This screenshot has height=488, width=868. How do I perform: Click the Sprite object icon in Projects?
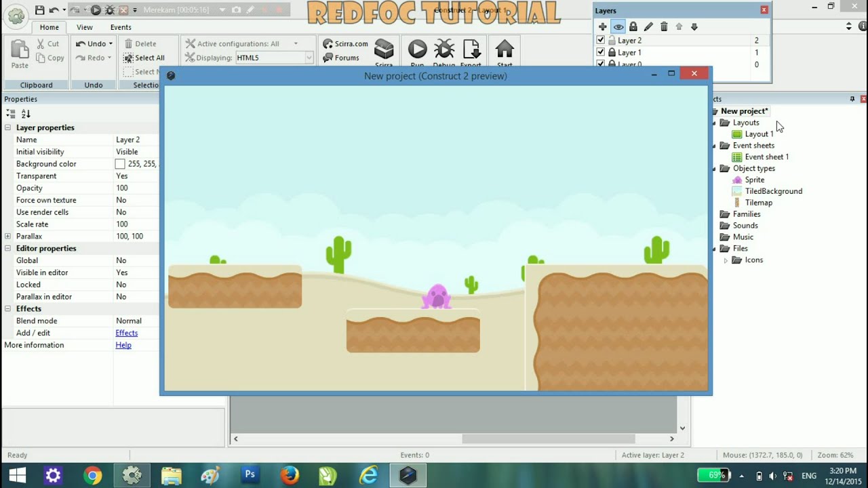click(x=737, y=180)
